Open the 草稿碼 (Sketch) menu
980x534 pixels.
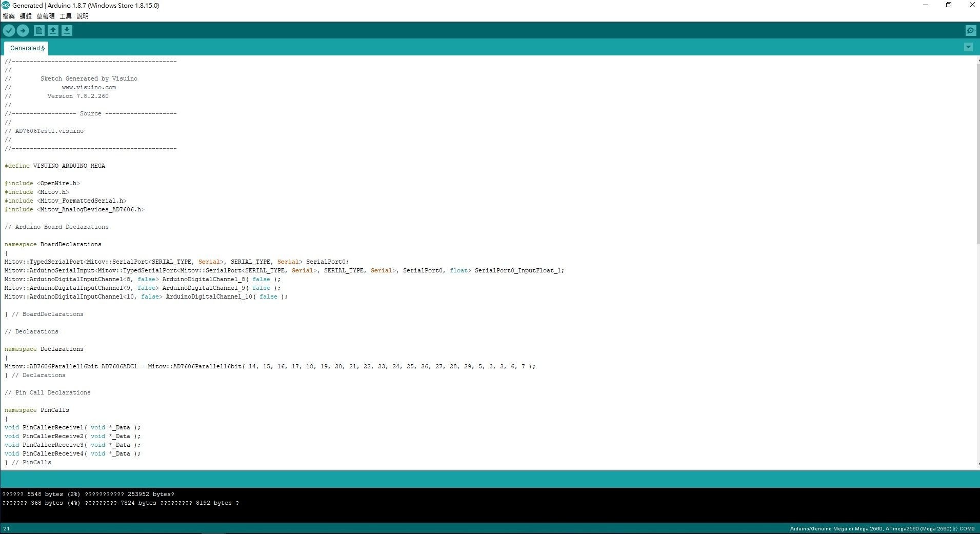[45, 16]
